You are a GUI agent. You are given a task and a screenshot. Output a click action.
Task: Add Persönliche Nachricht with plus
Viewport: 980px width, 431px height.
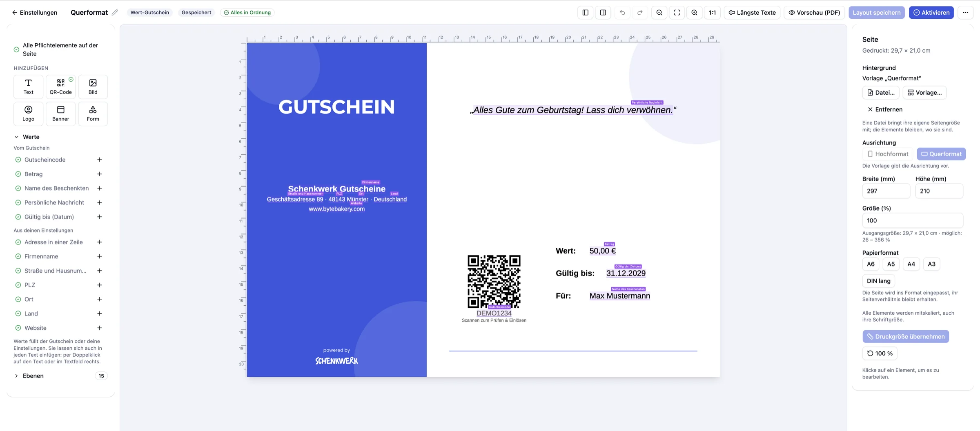point(100,202)
